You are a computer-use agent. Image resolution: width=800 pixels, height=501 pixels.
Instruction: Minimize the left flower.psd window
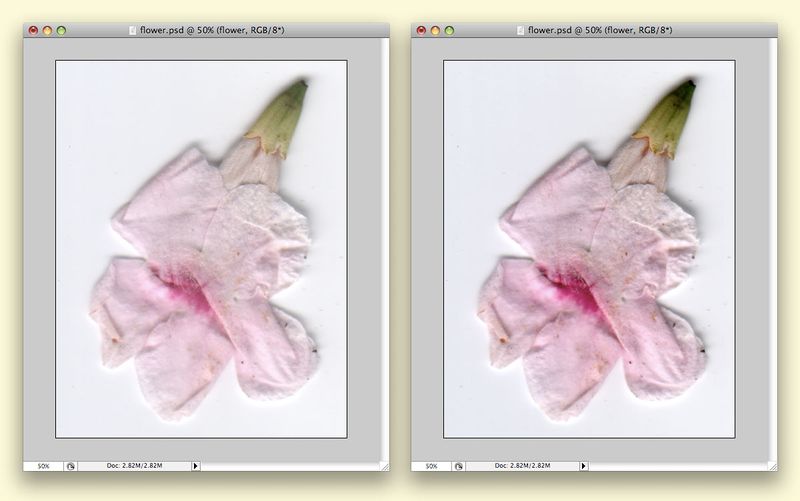click(47, 31)
